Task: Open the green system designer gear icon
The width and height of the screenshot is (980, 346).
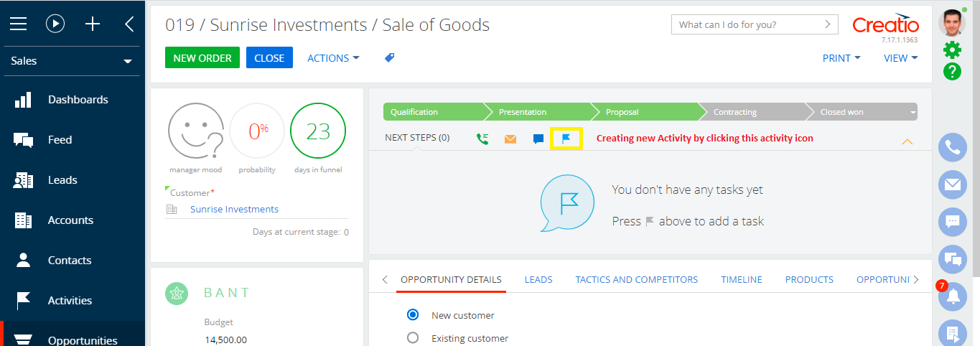Action: pyautogui.click(x=952, y=50)
